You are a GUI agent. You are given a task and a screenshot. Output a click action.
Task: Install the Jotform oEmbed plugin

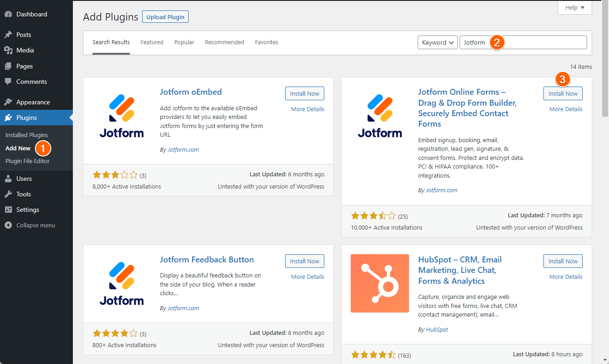click(305, 93)
